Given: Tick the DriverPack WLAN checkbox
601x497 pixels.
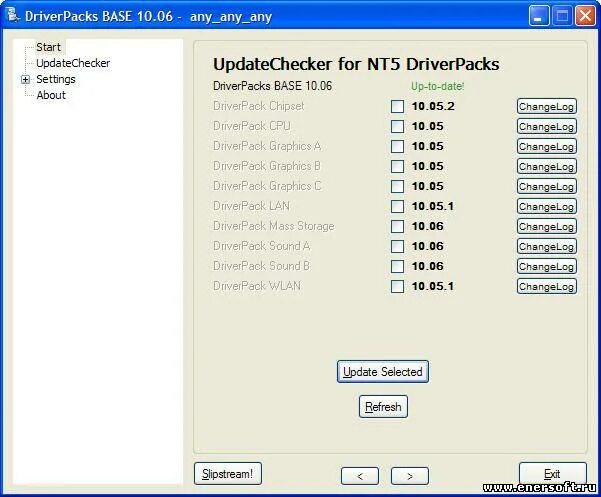Looking at the screenshot, I should click(x=397, y=286).
